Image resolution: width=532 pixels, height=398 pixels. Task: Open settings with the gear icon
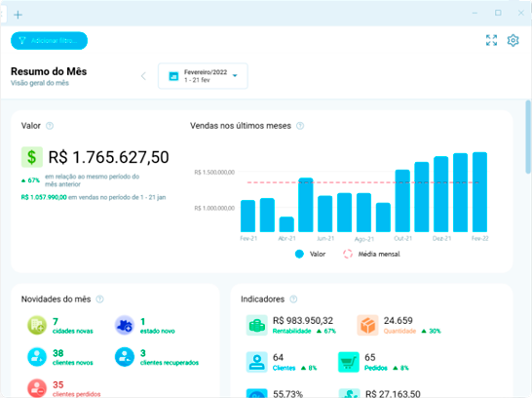[513, 40]
